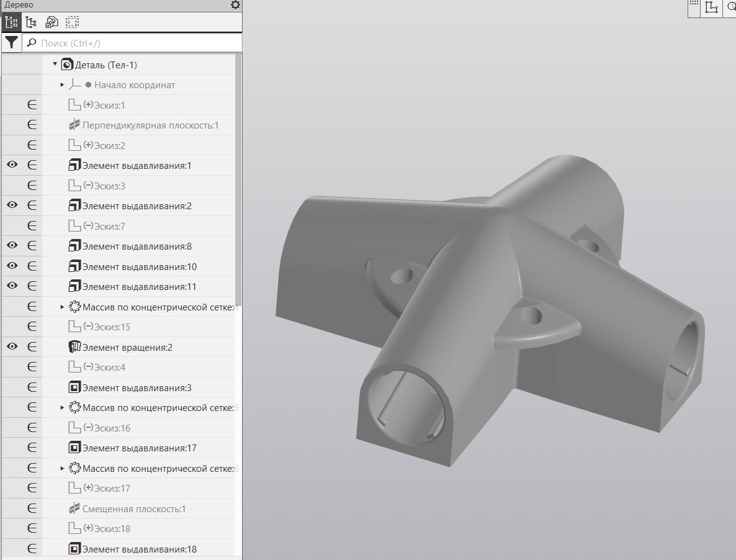
Task: Click Деталь part icon in tree
Action: pos(67,65)
